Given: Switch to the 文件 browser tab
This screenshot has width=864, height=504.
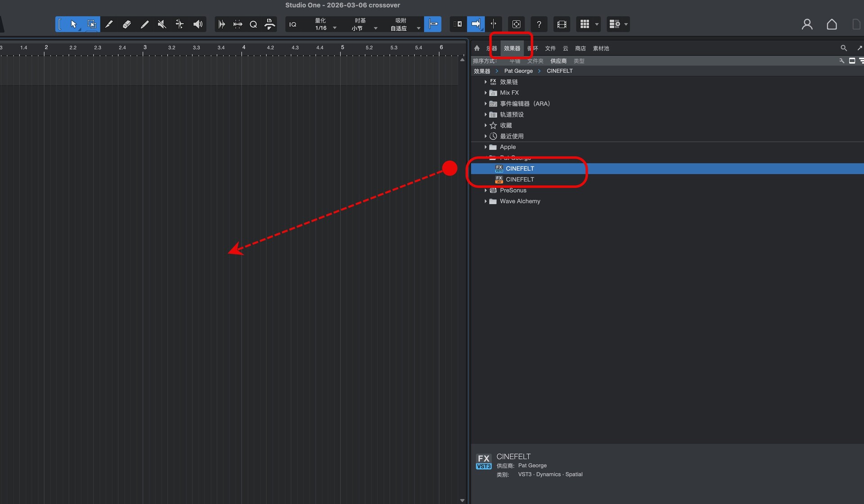Looking at the screenshot, I should [550, 49].
